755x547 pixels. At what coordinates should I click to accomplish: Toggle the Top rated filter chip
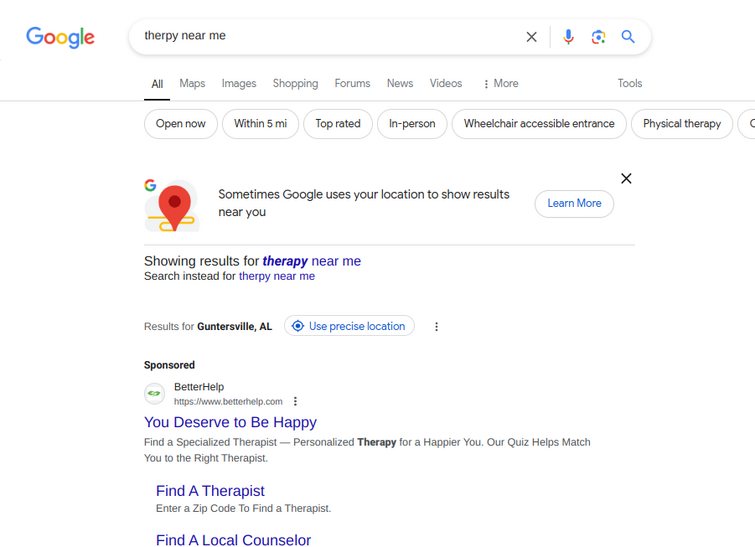tap(338, 124)
